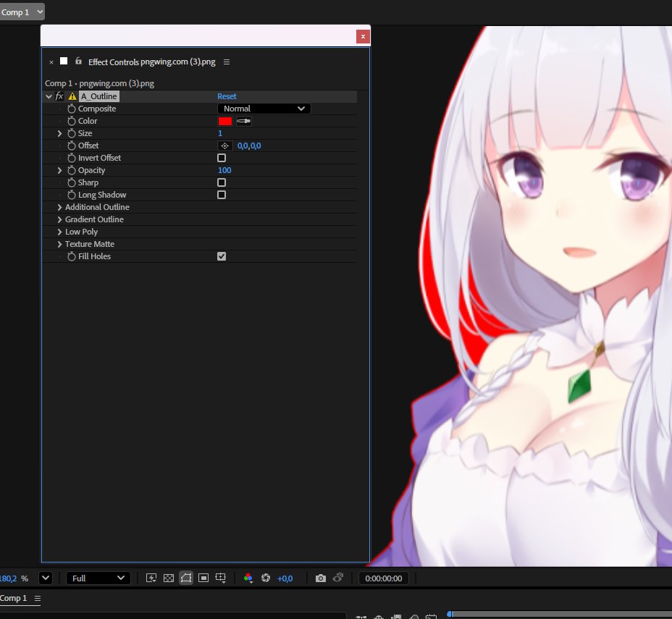Open the Effect Controls panel menu
672x619 pixels.
pyautogui.click(x=227, y=62)
